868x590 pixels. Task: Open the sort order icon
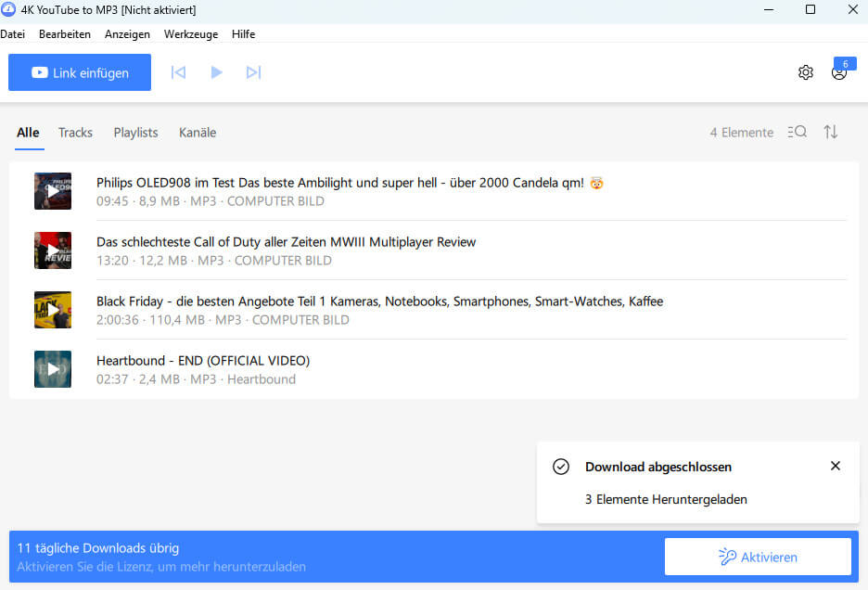point(830,132)
